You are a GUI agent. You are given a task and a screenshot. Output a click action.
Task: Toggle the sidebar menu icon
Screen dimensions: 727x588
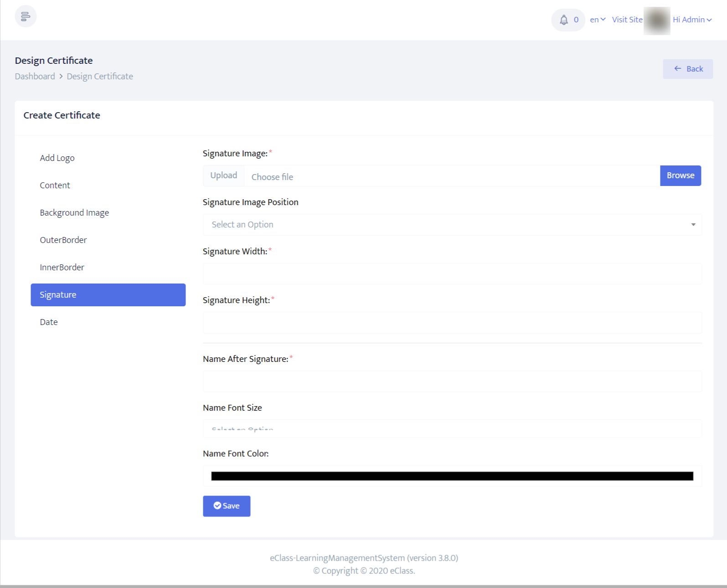tap(26, 17)
